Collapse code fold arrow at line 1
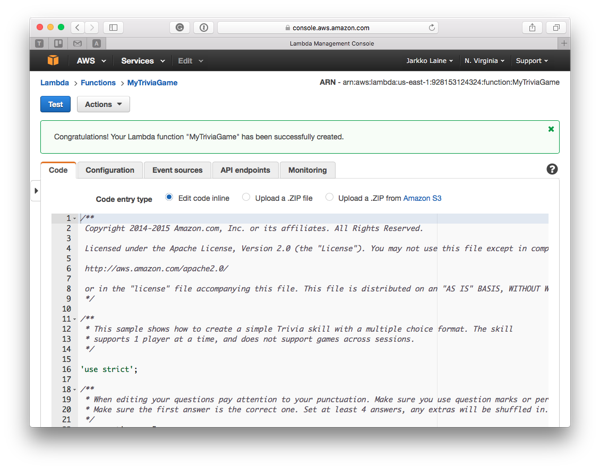 click(75, 219)
